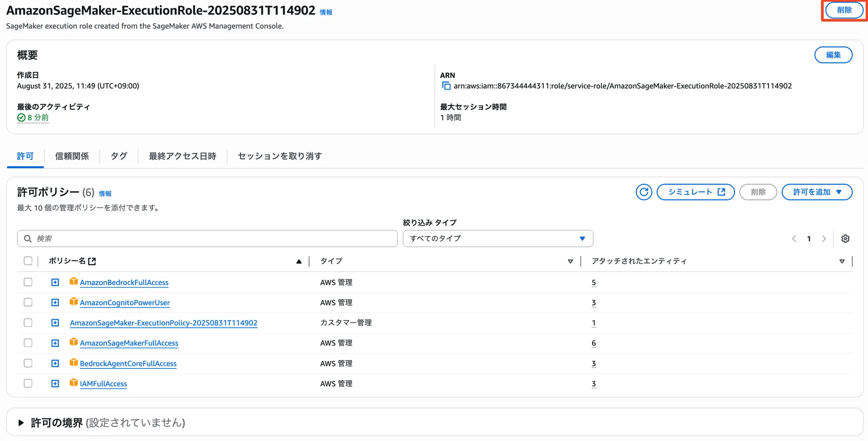Sort by アタッチされたエンティティ column arrow

(x=842, y=261)
